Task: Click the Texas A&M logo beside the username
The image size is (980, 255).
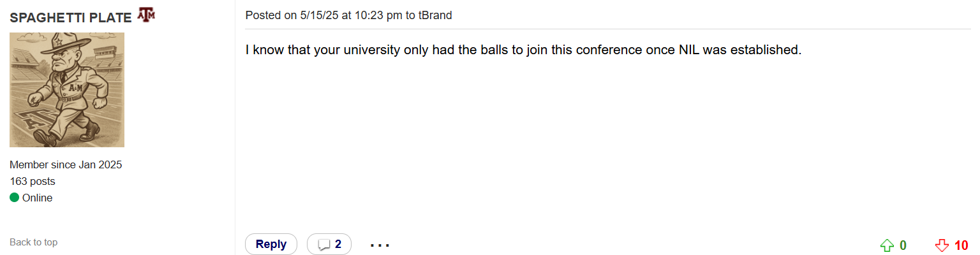Action: tap(146, 15)
